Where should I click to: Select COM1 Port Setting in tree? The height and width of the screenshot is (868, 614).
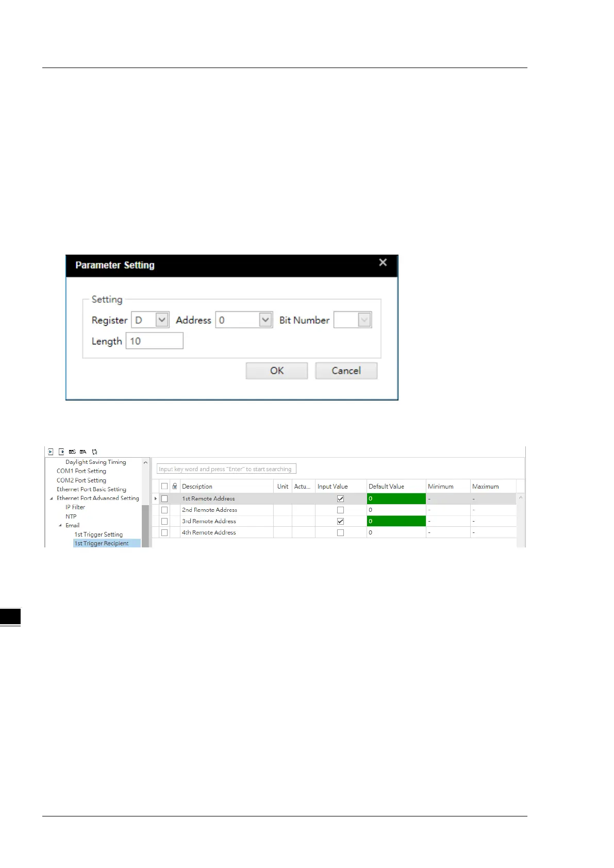(81, 471)
